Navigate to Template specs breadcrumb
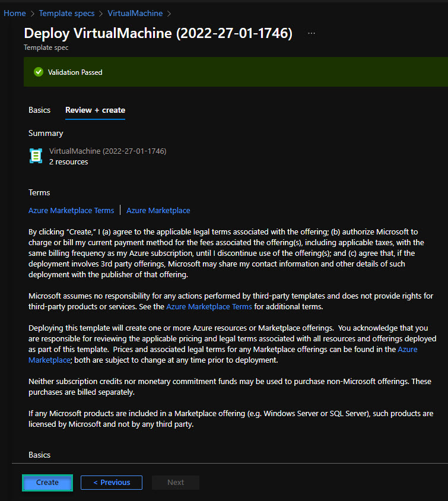The image size is (448, 501). coord(66,13)
